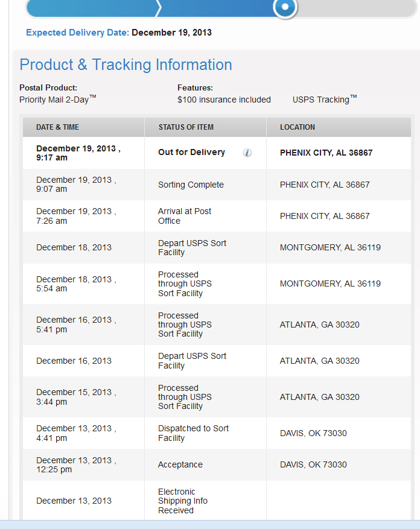Click the Dispatched to Sort Facility status
Screen dimensions: 420x529
tap(193, 433)
